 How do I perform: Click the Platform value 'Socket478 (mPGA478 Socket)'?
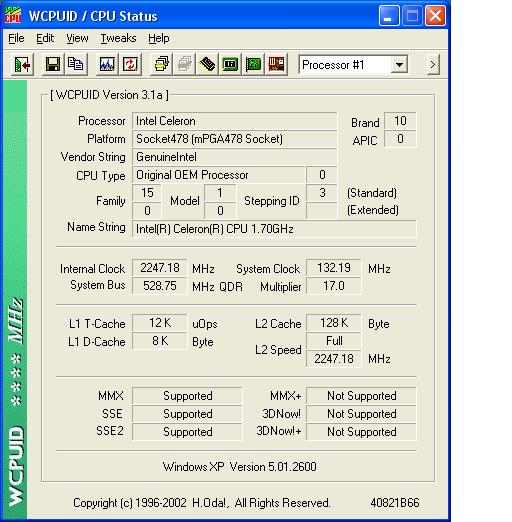point(234,139)
